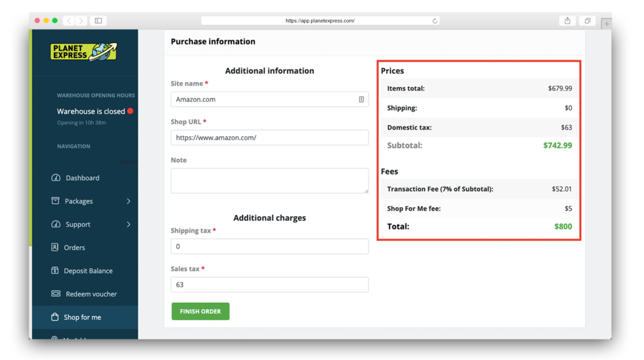The width and height of the screenshot is (644, 360).
Task: Click the Subtotal value $742.99
Action: 557,145
